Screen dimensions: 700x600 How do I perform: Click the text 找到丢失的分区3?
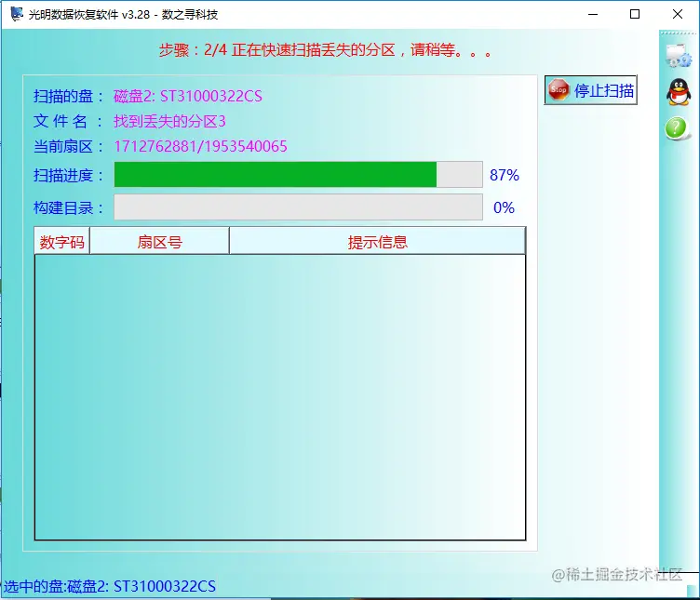coord(169,121)
